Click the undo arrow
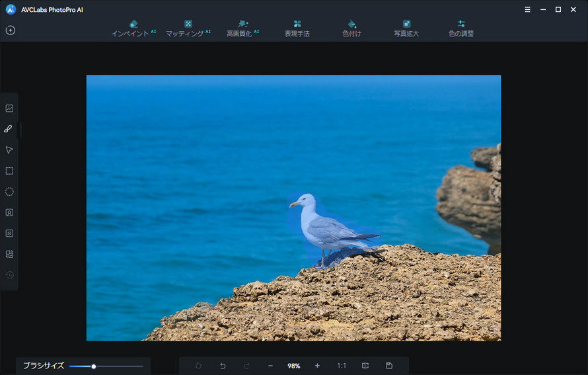Screen dimensions: 588x375 (x=223, y=366)
